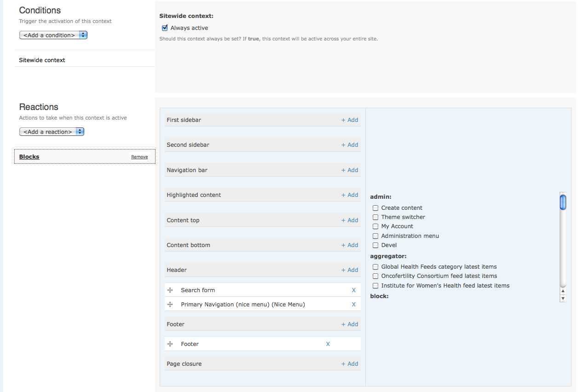
Task: Tick the Devel block checkbox
Action: click(375, 245)
